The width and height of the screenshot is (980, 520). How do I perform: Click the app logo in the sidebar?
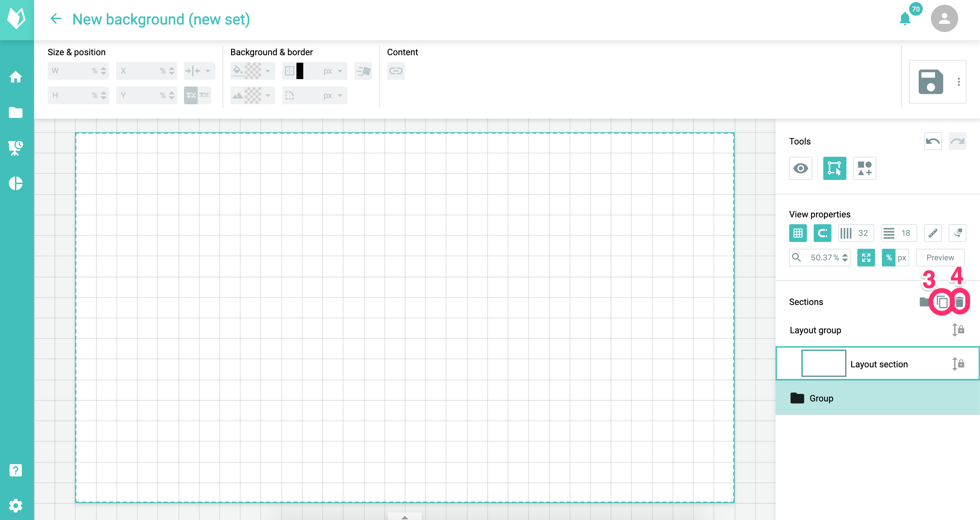16,19
